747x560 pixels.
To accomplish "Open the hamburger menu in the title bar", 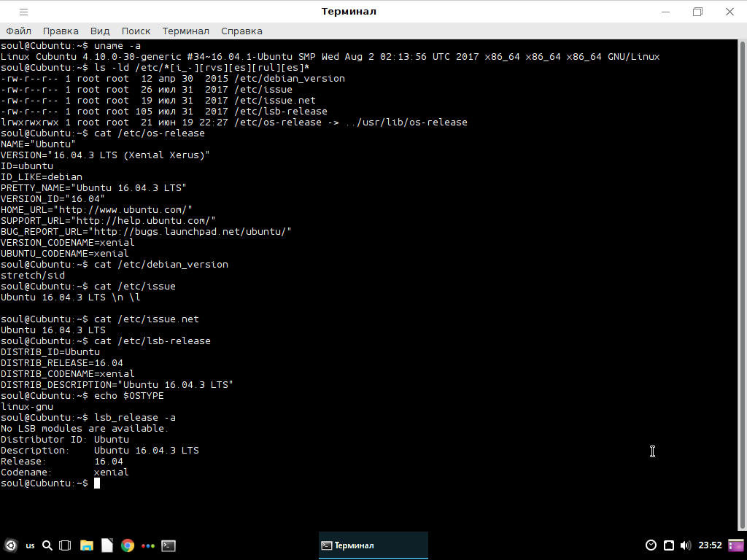I will 23,12.
